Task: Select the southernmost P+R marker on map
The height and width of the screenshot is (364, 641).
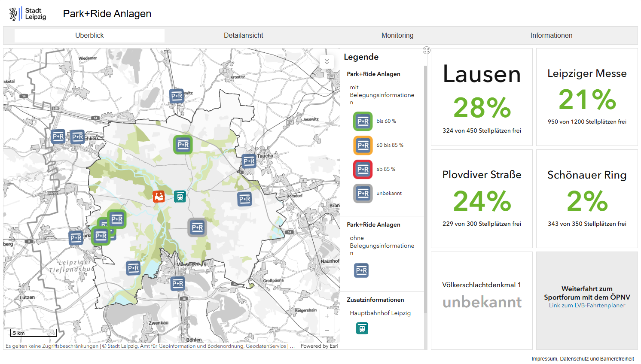Action: click(x=177, y=284)
